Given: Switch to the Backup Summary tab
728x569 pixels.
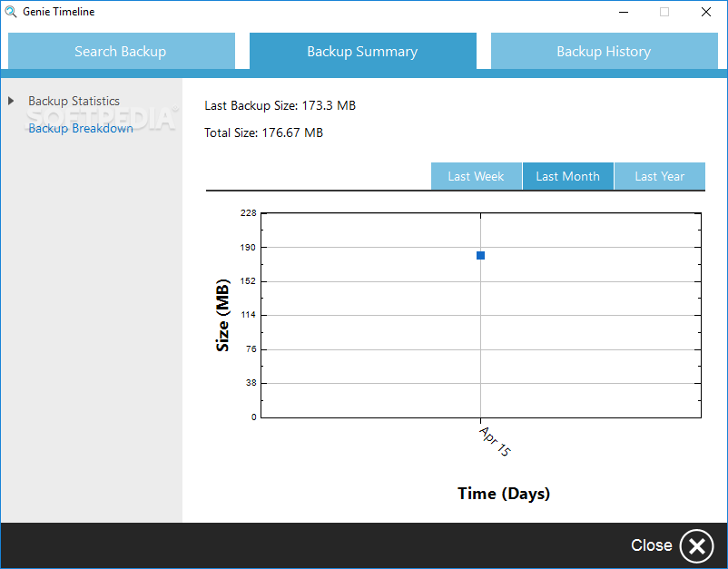Looking at the screenshot, I should (x=363, y=51).
